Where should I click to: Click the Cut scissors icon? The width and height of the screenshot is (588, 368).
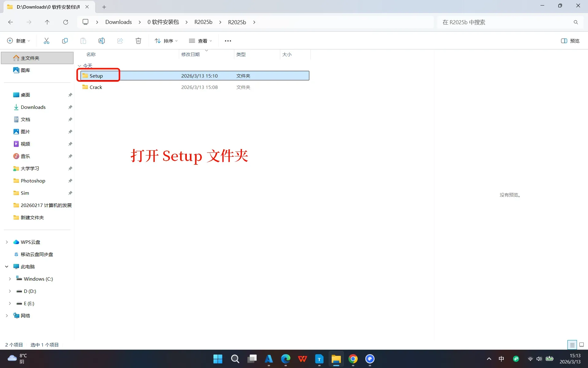47,41
